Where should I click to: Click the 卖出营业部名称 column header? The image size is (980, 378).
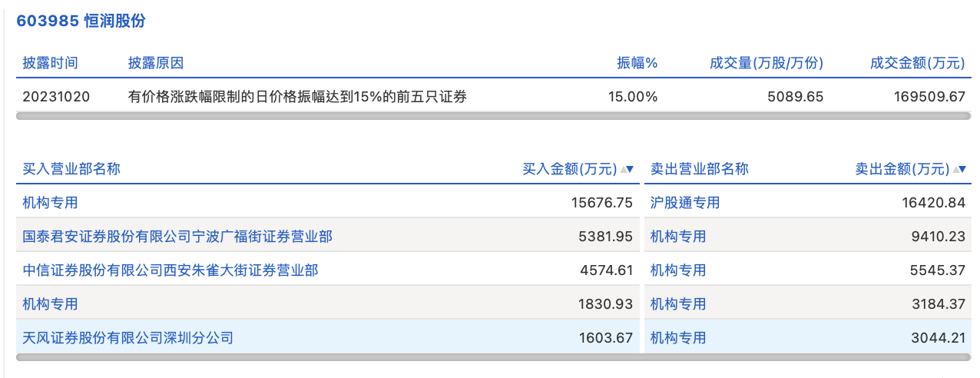[699, 169]
